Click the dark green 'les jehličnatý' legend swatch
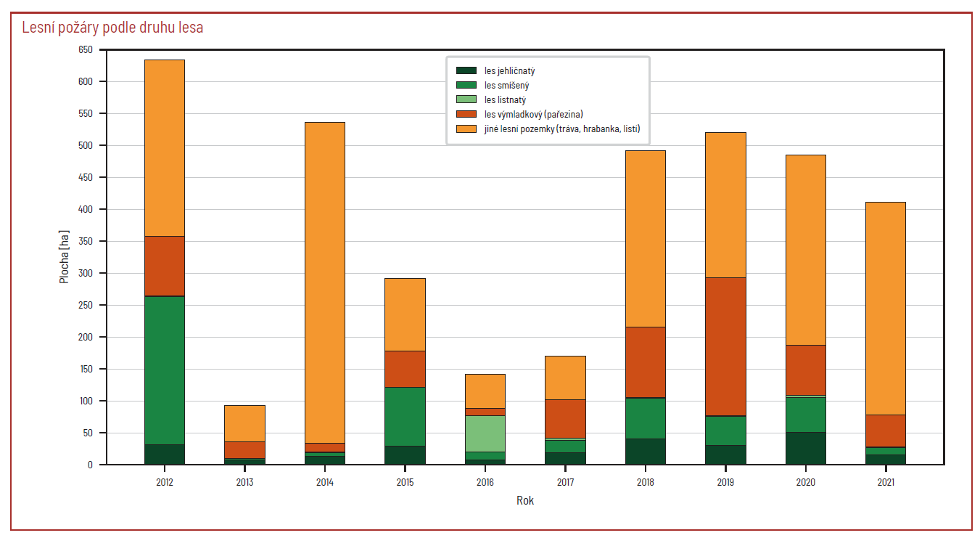Viewport: 980px width, 538px height. point(466,71)
